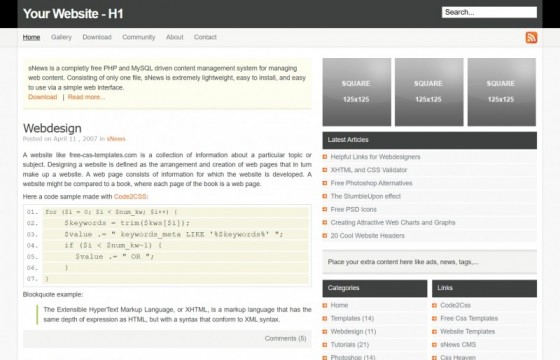Click bullet icon beside 20 Cool Website Headers
This screenshot has height=360, width=560.
(x=325, y=236)
